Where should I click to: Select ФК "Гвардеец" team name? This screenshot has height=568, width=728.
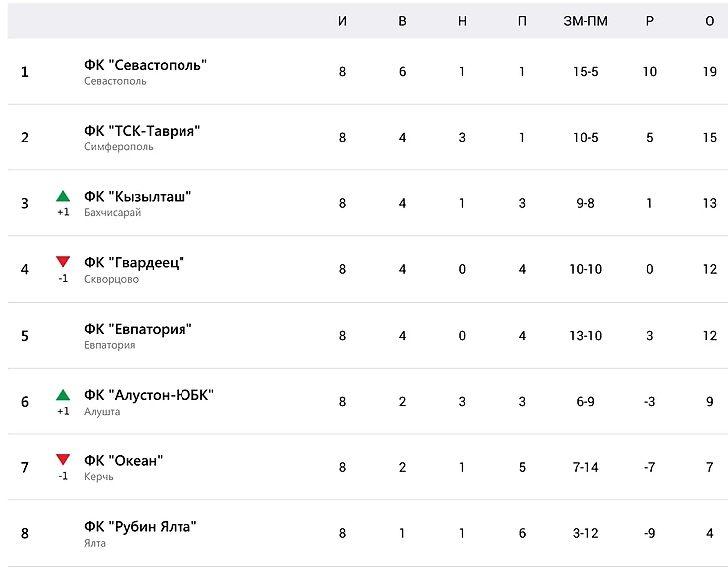click(x=135, y=263)
